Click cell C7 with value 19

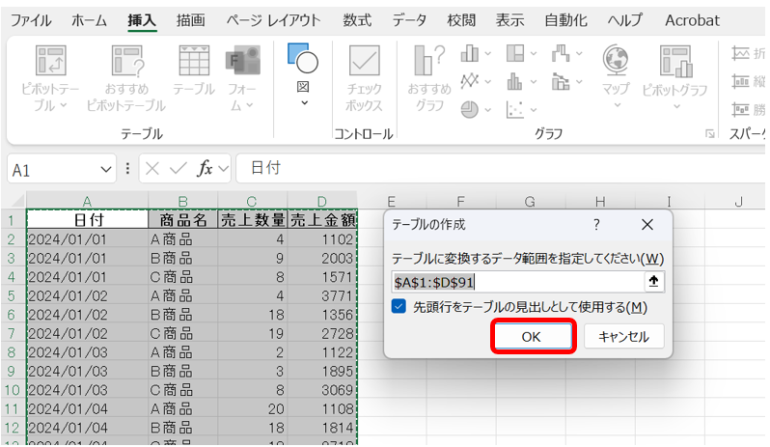252,334
